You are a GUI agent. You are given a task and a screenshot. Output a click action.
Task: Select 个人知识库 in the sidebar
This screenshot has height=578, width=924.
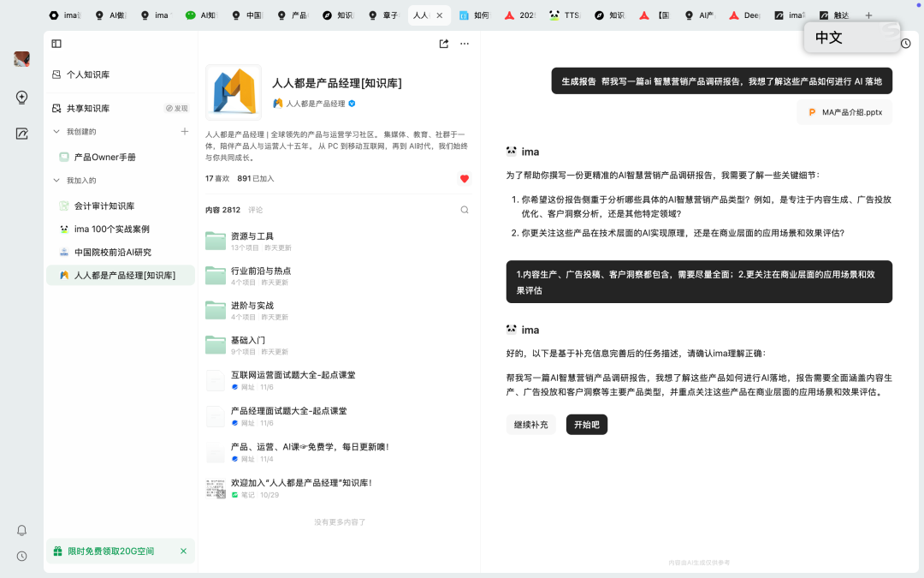click(x=87, y=74)
